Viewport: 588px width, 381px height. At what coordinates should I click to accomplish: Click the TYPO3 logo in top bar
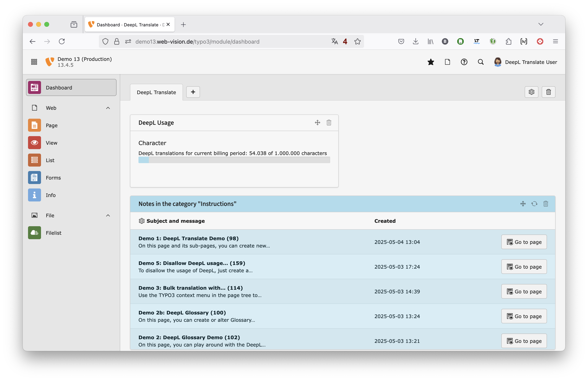[x=50, y=62]
